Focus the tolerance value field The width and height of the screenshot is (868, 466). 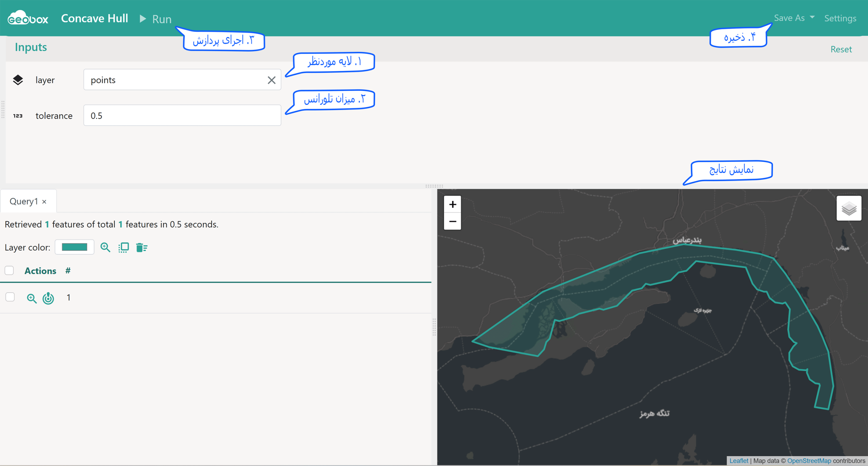[x=182, y=115]
